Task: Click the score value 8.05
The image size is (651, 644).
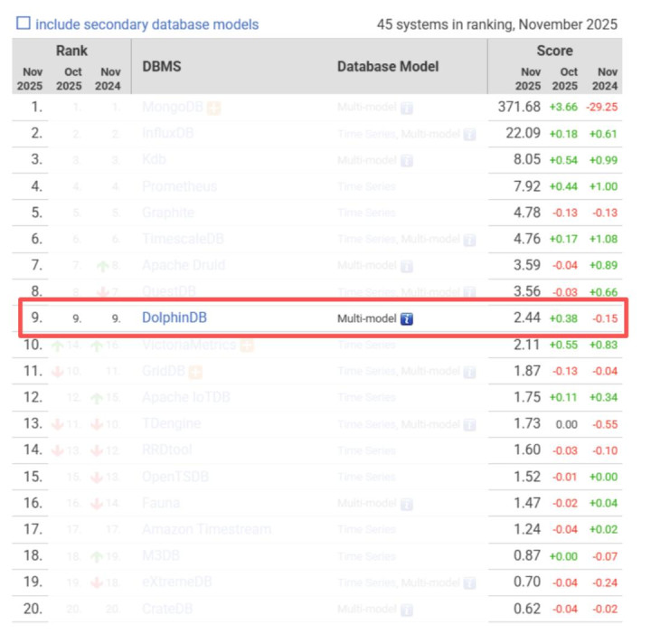Action: click(527, 159)
